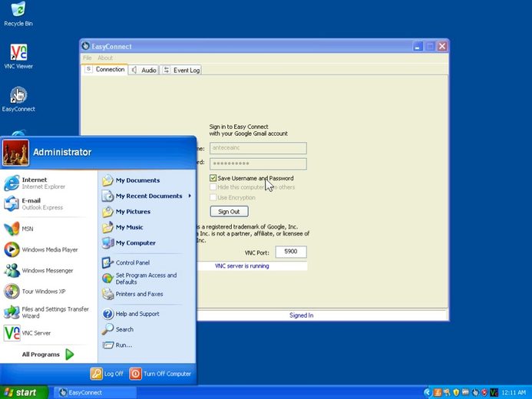Click the taskbar clock showing 12:11 AM
The width and height of the screenshot is (532, 399).
[514, 393]
